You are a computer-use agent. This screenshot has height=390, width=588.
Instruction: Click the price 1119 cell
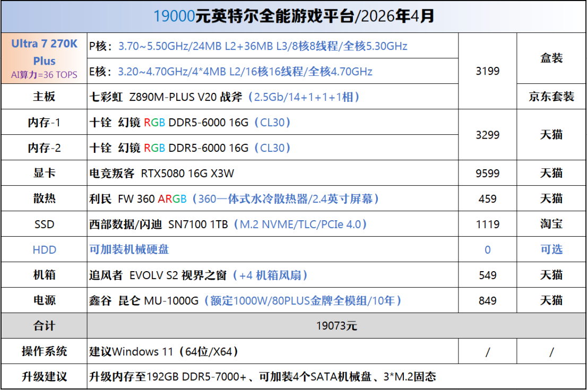click(x=488, y=224)
